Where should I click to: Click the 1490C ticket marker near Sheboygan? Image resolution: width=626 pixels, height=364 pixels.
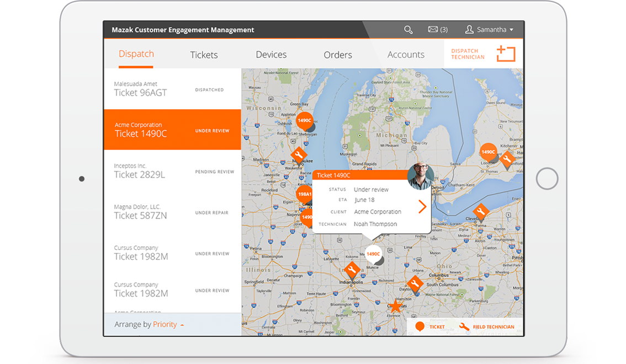coord(304,121)
